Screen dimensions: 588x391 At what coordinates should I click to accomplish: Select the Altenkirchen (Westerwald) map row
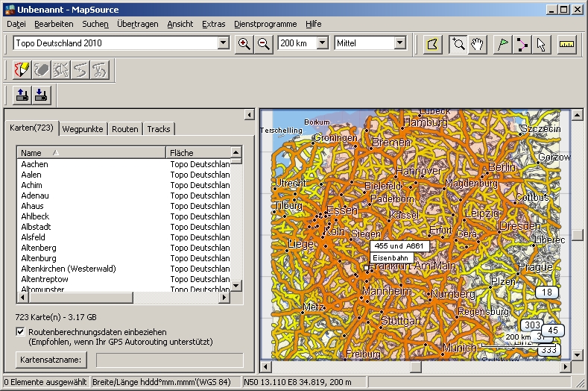(124, 269)
